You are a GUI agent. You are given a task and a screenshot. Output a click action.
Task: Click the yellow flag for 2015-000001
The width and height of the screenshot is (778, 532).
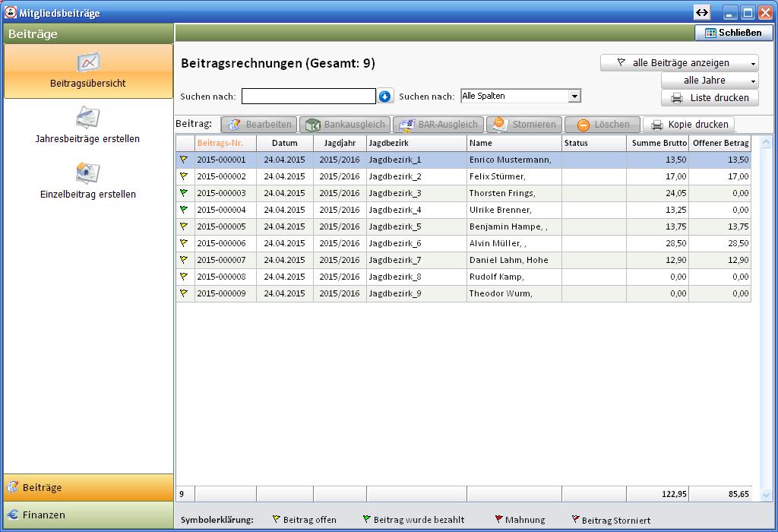184,160
